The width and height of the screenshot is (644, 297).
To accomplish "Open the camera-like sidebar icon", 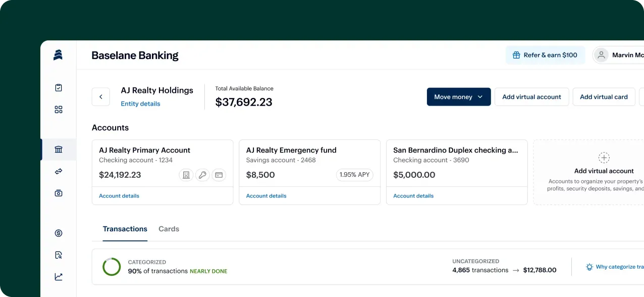I will click(x=59, y=193).
